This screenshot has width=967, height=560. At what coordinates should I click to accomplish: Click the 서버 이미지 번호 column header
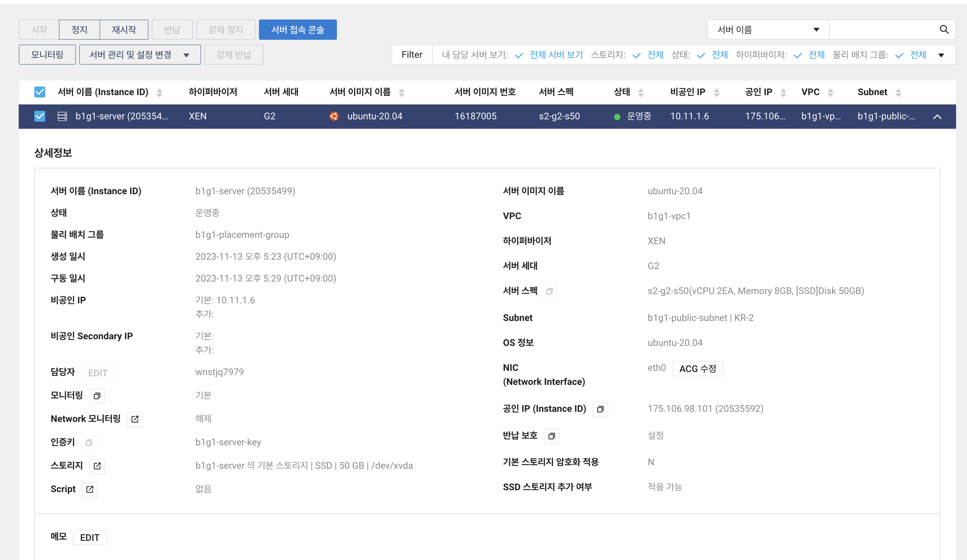pos(485,92)
